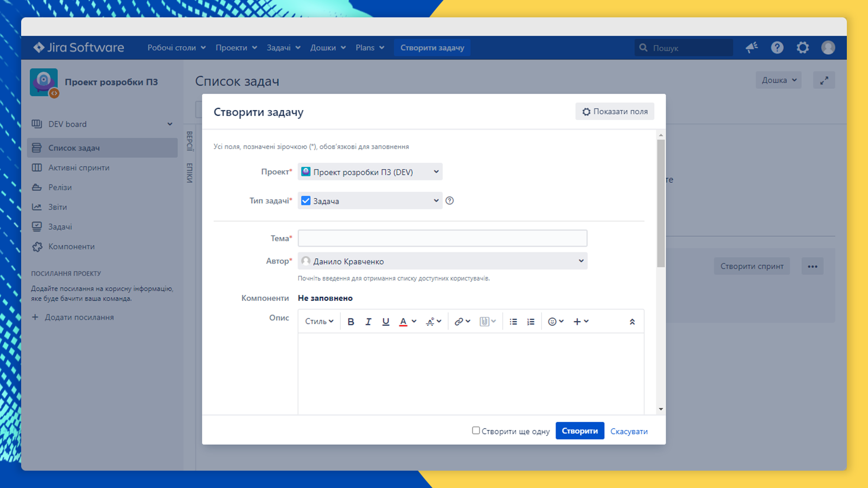Image resolution: width=868 pixels, height=488 pixels.
Task: Open the insert more plus menu
Action: pyautogui.click(x=581, y=322)
